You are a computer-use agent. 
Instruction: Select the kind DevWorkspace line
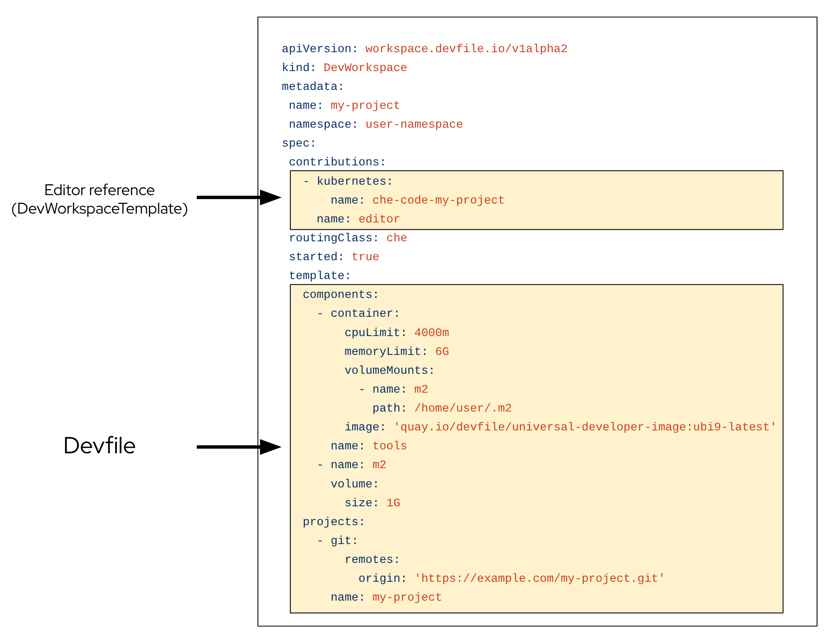343,67
